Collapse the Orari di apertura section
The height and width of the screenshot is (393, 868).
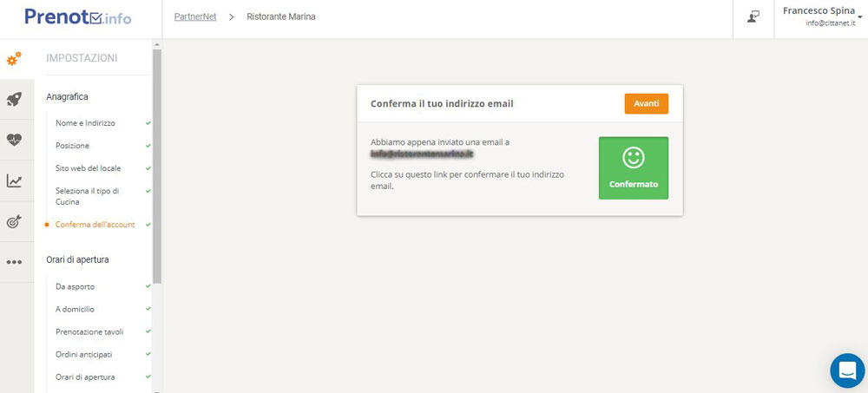[77, 259]
